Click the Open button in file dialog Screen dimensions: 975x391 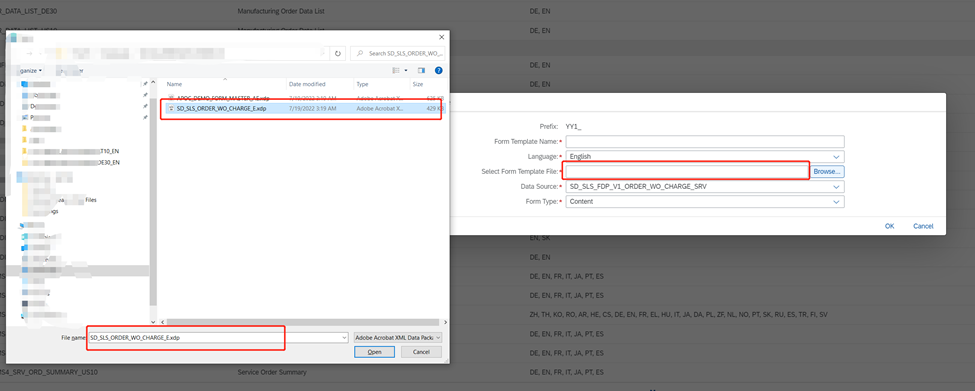click(x=374, y=352)
